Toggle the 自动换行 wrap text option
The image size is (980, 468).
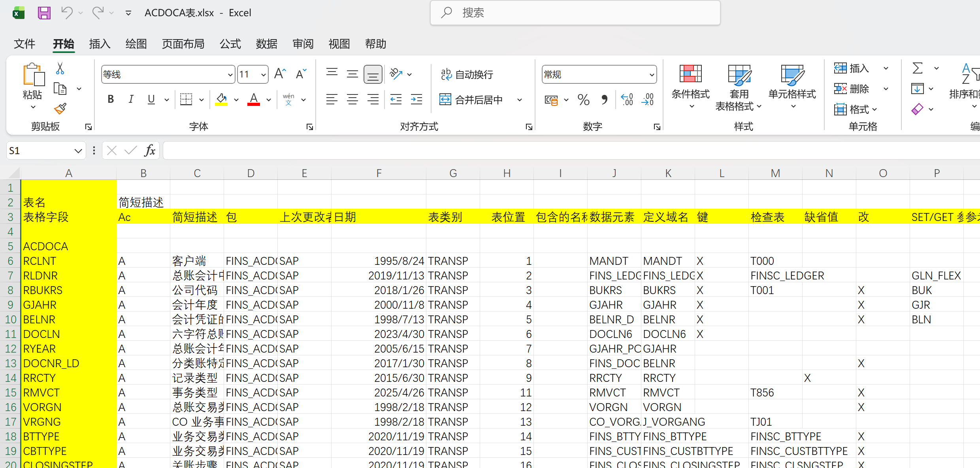tap(467, 74)
